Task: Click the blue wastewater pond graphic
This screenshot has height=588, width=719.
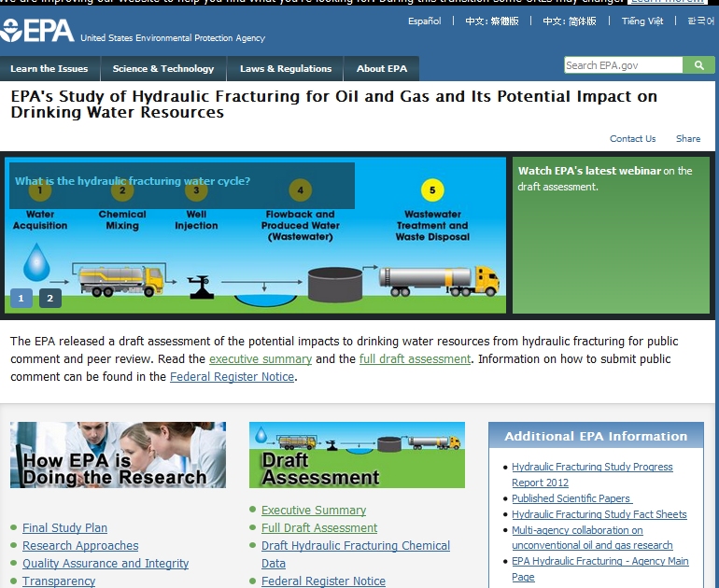Action: (265, 301)
